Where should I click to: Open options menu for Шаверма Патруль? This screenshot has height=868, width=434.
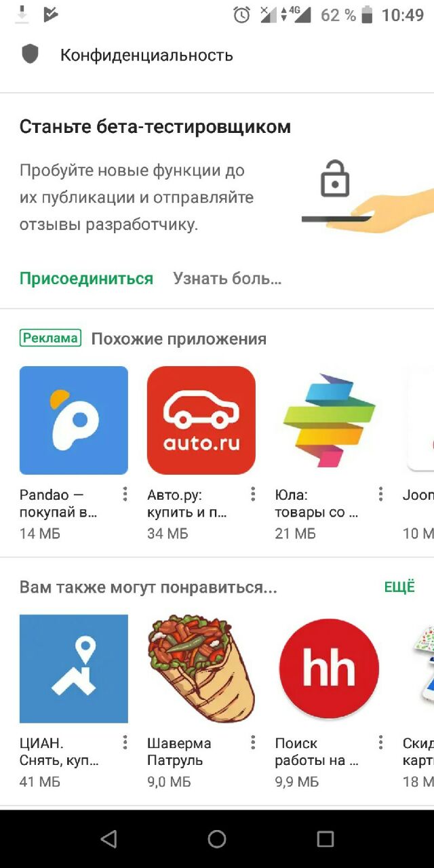coord(253,743)
